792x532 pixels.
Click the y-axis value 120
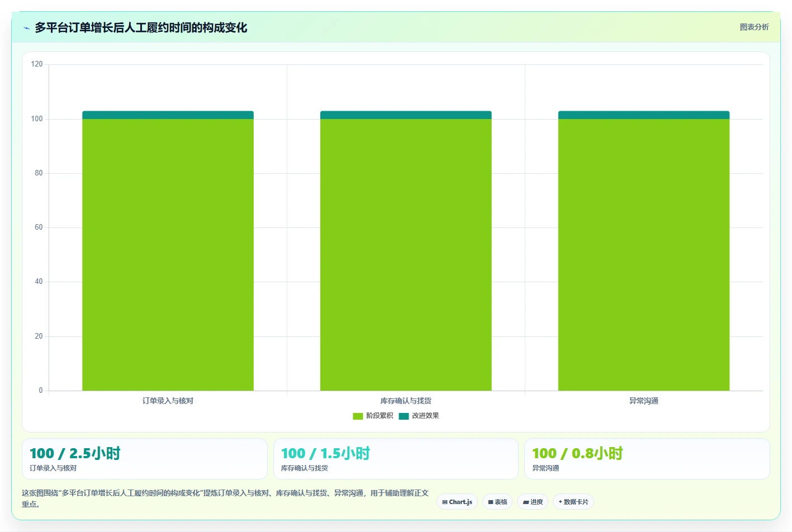37,64
